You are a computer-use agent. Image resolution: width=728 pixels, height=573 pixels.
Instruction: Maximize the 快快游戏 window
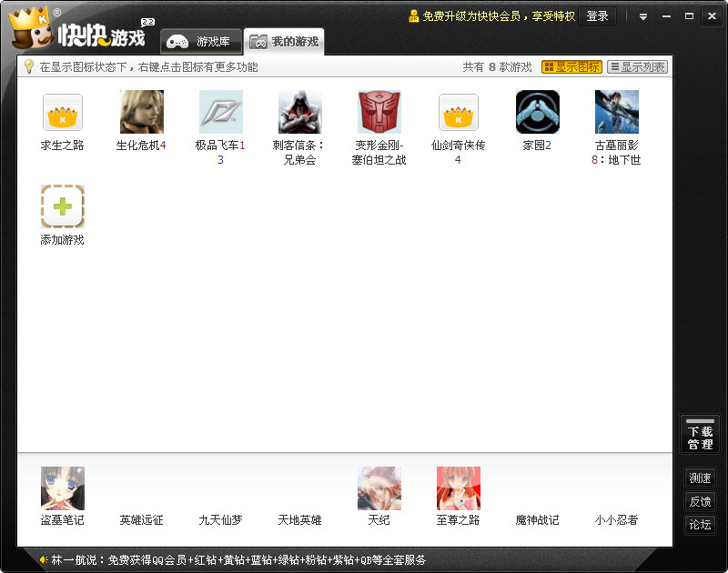coord(690,16)
